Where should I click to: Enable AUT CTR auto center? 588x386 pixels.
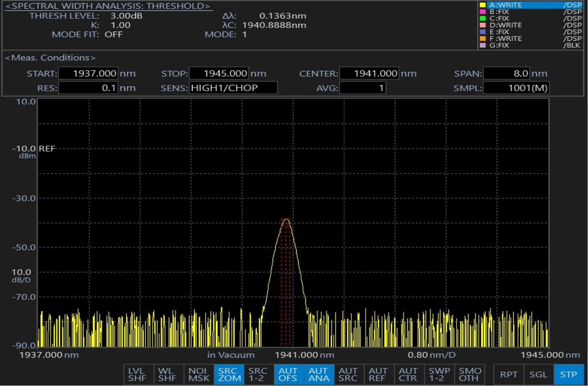409,374
